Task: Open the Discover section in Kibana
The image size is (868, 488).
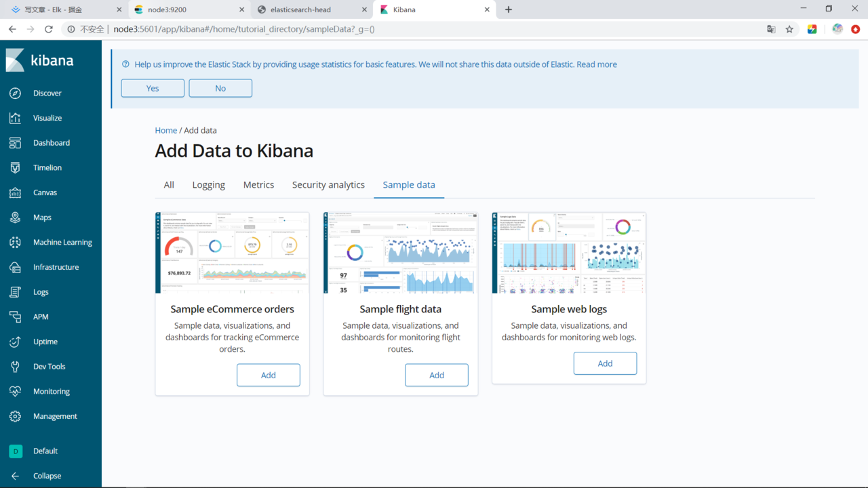Action: coord(47,93)
